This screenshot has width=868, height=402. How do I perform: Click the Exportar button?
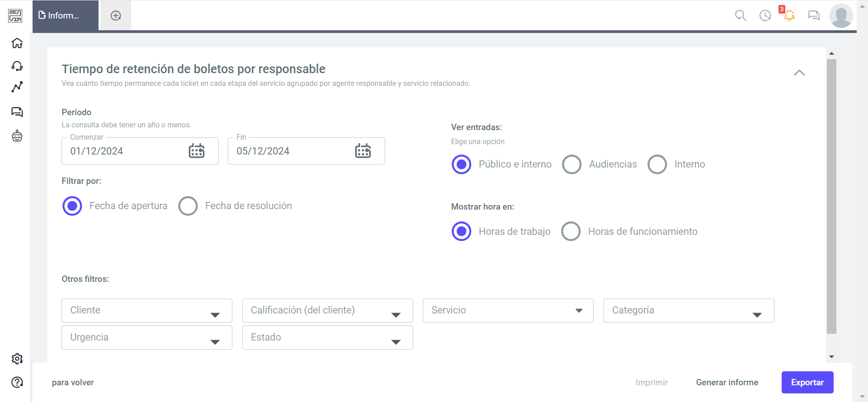(807, 383)
